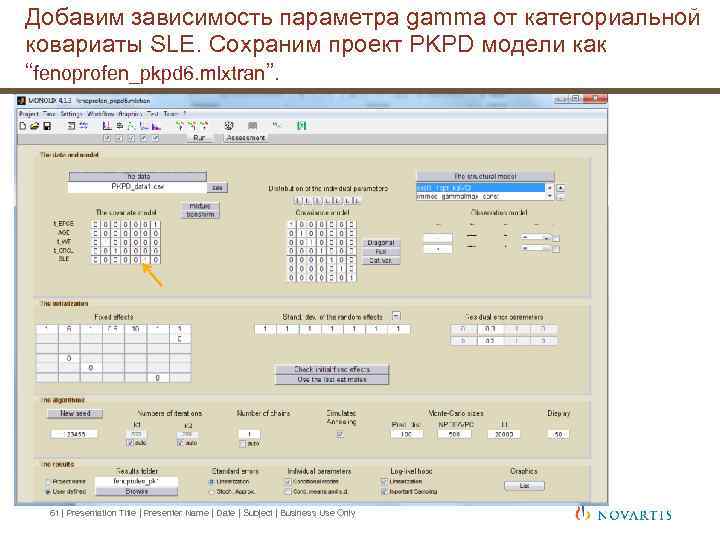
Task: Open the Settings menu
Action: click(x=71, y=113)
